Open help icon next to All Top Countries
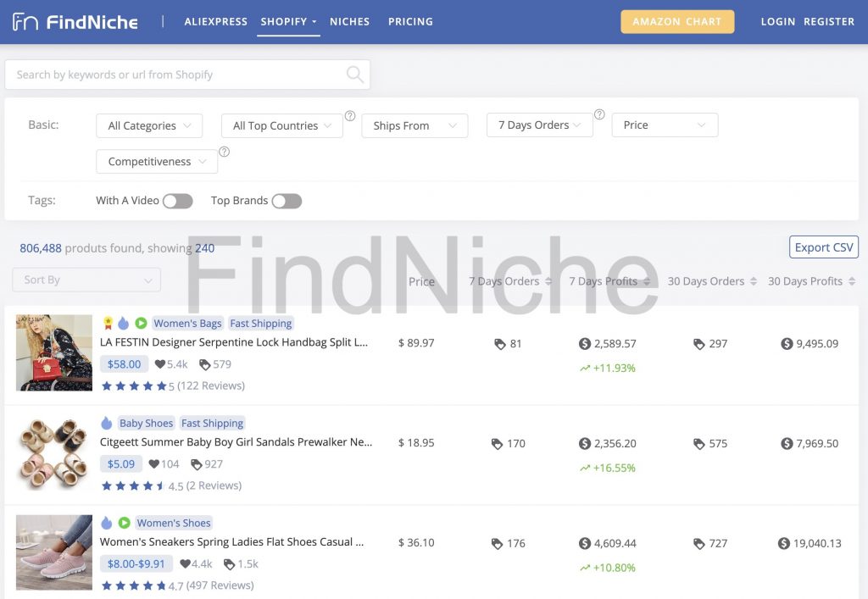The height and width of the screenshot is (599, 868). pos(350,115)
